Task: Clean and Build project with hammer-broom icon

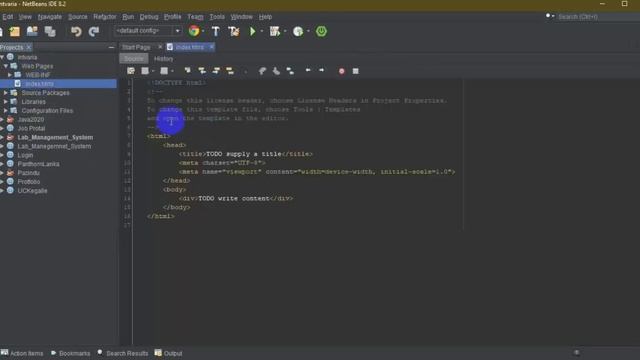Action: coord(234,31)
